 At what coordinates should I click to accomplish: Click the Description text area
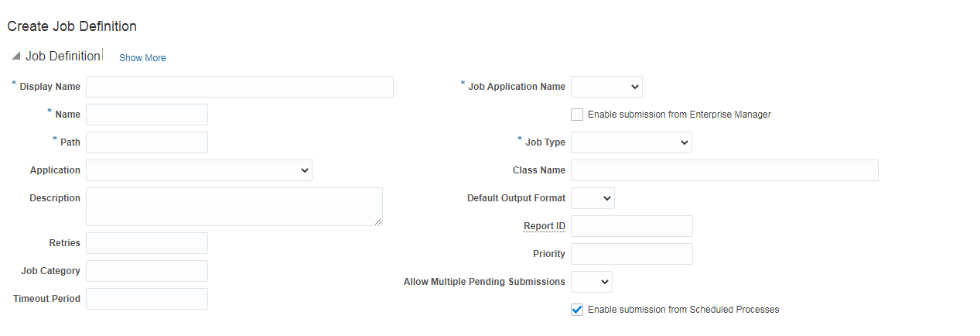[234, 206]
